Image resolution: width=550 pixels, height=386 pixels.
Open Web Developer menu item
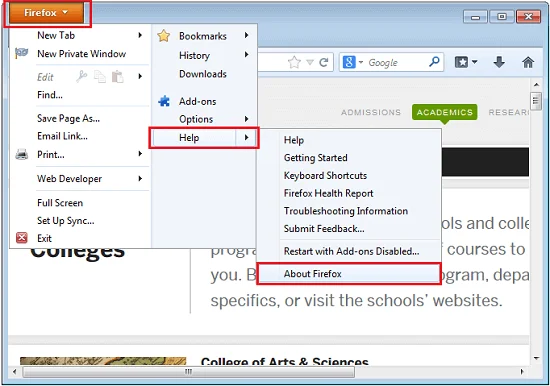pyautogui.click(x=69, y=179)
